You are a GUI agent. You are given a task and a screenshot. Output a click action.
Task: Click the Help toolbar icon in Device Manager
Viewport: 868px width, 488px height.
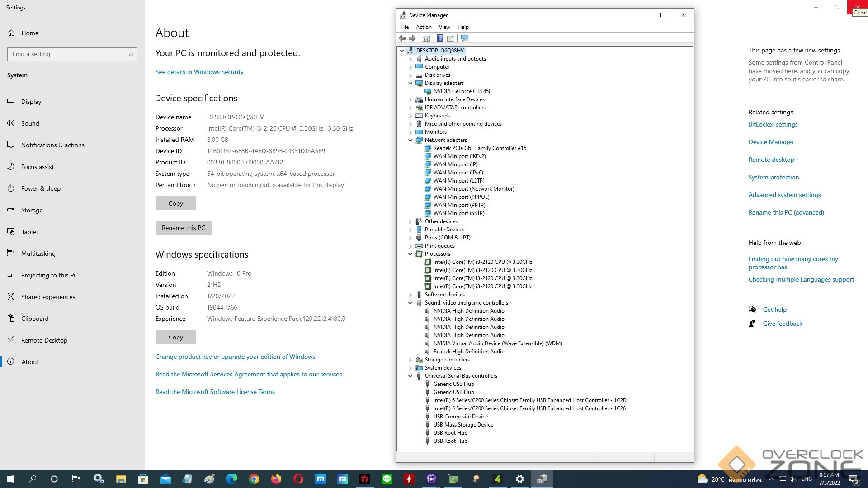tap(439, 38)
